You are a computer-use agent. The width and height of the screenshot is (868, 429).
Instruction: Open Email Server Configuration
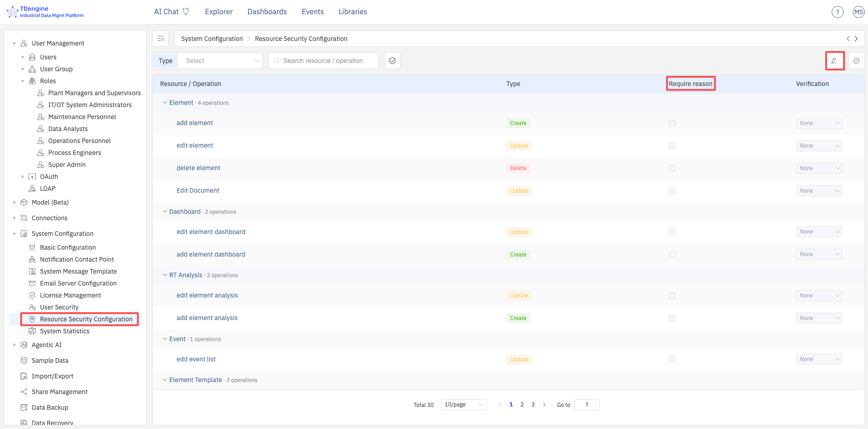coord(78,283)
